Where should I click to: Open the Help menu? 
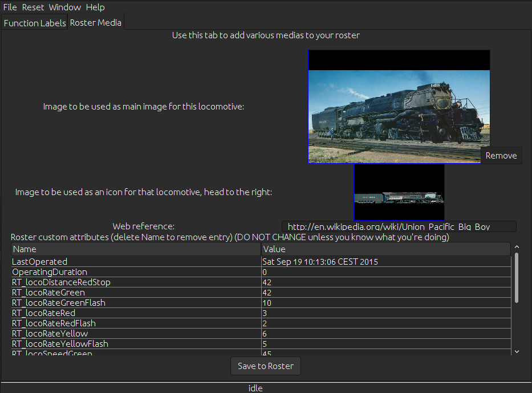click(95, 7)
